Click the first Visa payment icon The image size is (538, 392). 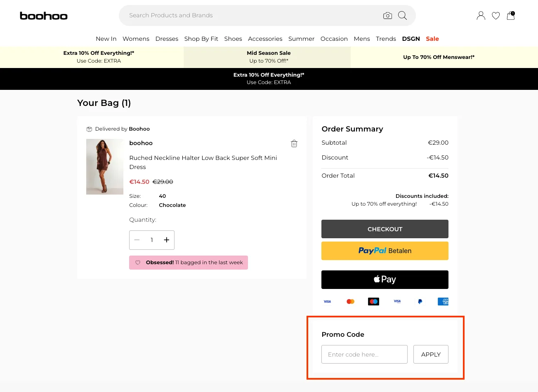click(327, 302)
